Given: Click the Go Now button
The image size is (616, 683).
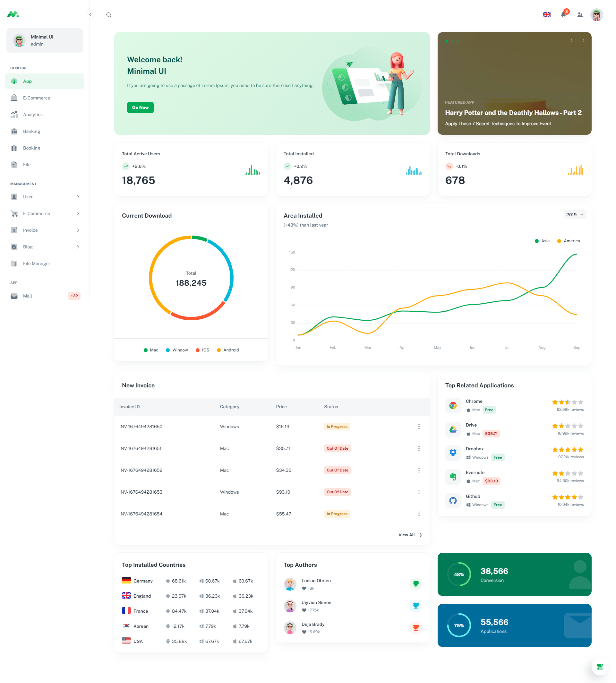Looking at the screenshot, I should [140, 107].
